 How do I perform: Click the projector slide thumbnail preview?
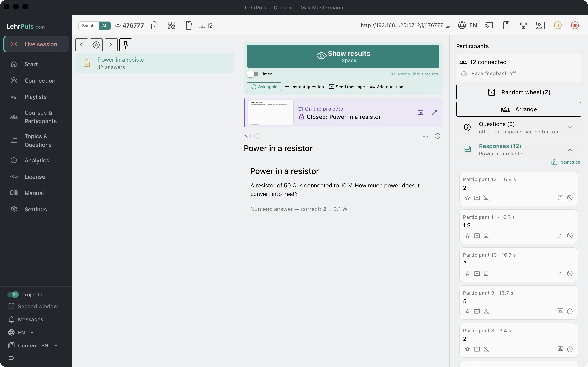[x=271, y=113]
